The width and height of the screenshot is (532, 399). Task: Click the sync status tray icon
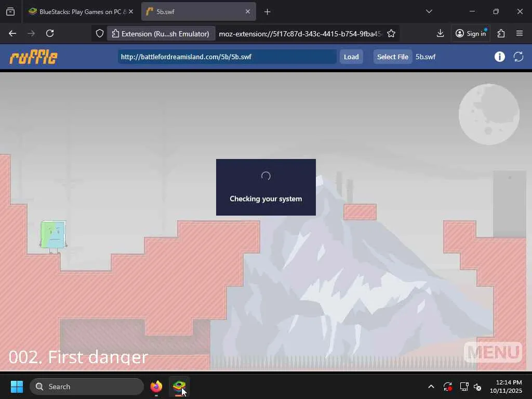(x=447, y=387)
